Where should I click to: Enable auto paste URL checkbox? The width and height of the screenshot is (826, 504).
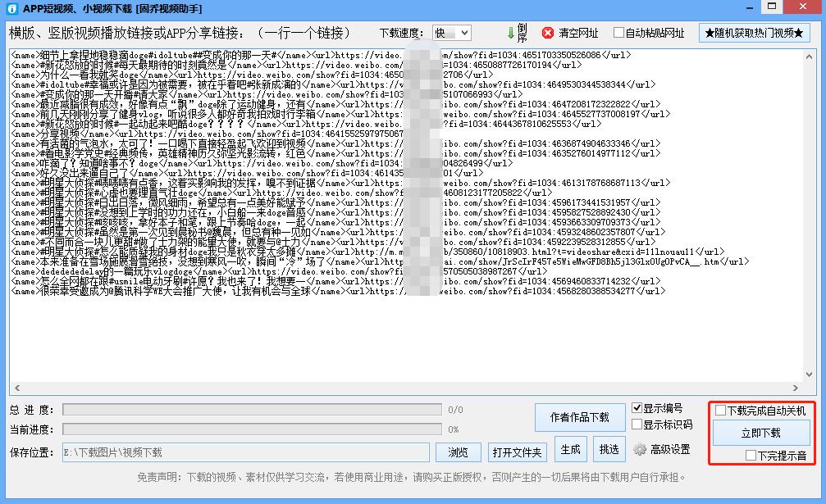tap(618, 33)
